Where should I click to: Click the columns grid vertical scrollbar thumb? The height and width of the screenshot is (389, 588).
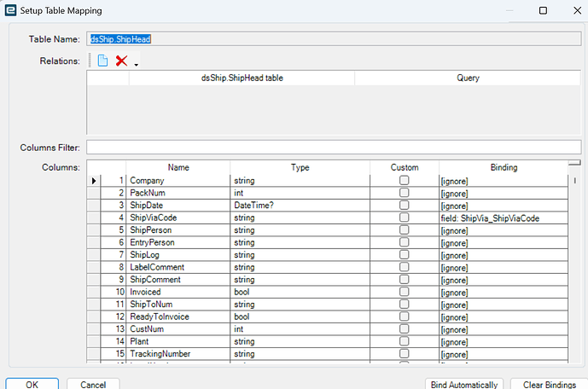click(x=574, y=181)
